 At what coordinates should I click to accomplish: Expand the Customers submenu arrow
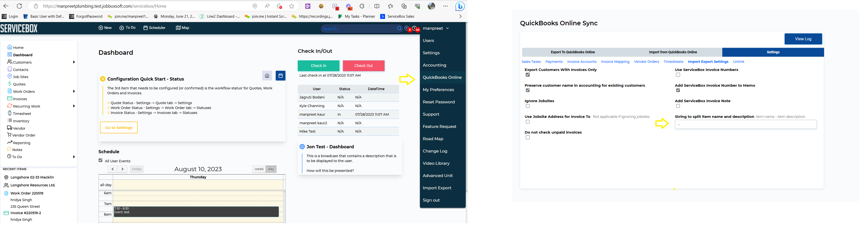(74, 62)
